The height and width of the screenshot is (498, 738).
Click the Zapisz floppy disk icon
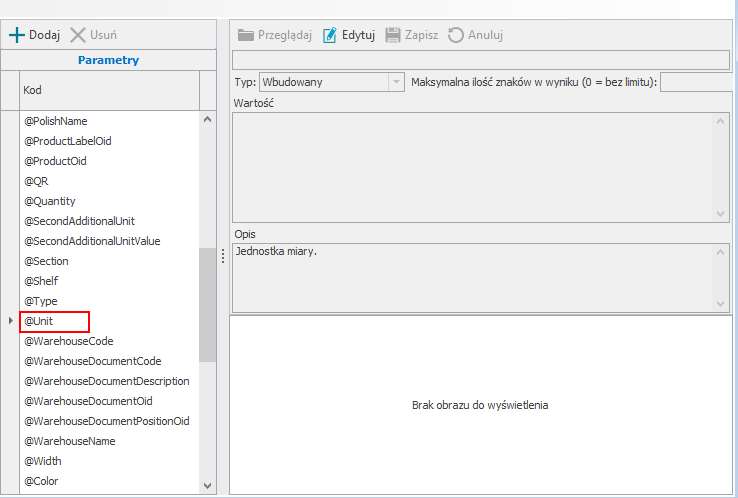click(393, 35)
